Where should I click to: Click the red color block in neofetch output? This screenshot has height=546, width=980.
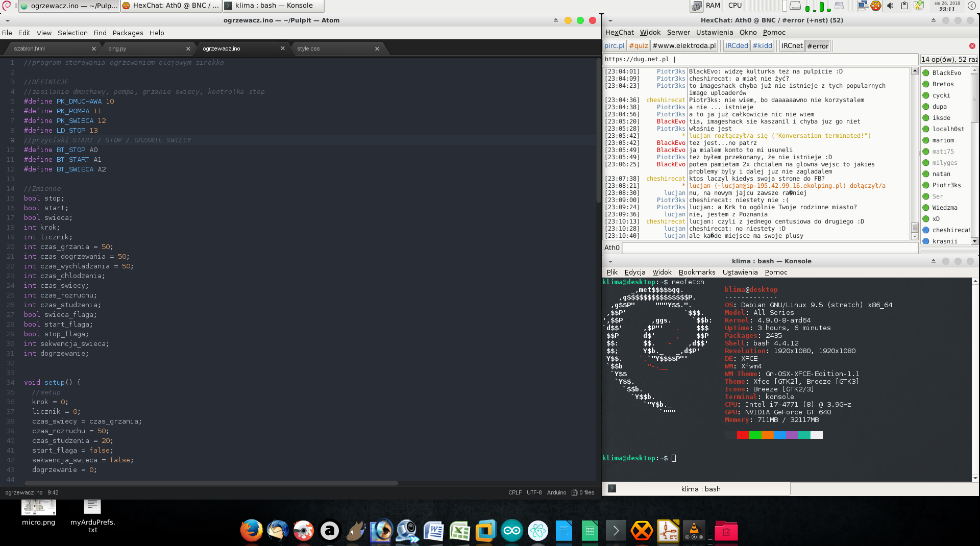(743, 435)
